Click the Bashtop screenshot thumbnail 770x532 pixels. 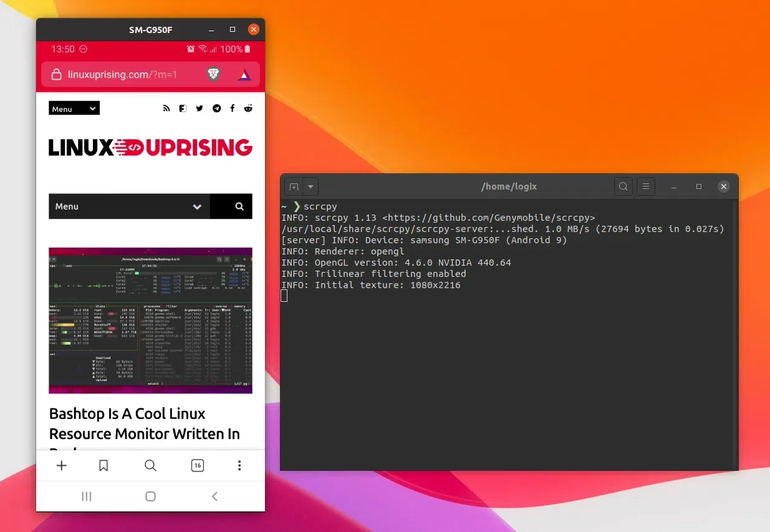(150, 320)
